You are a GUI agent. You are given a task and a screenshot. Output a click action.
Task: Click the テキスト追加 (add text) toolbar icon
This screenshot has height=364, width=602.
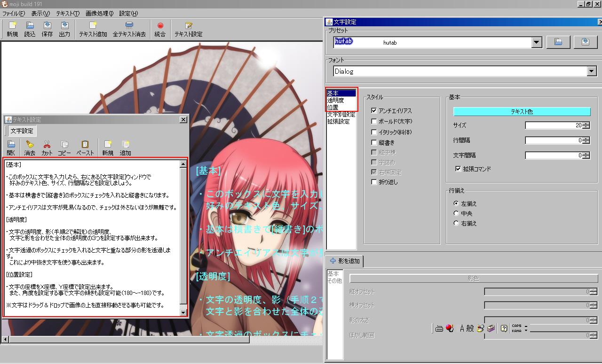click(x=93, y=26)
